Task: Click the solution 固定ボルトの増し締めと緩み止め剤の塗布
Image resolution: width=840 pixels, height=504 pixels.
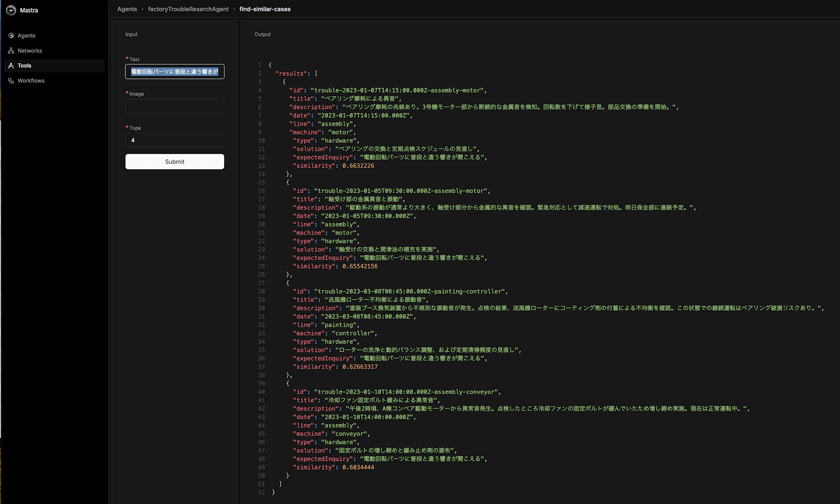Action: [x=396, y=451]
